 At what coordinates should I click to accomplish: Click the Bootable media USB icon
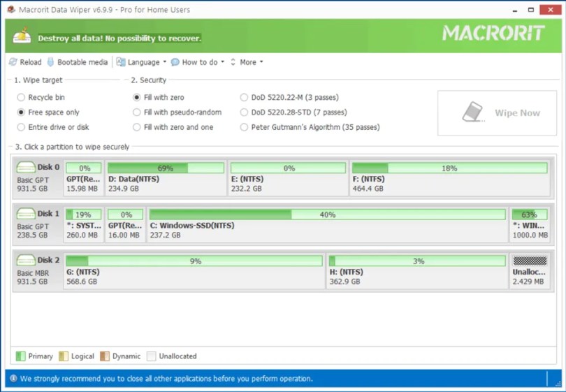click(x=51, y=62)
